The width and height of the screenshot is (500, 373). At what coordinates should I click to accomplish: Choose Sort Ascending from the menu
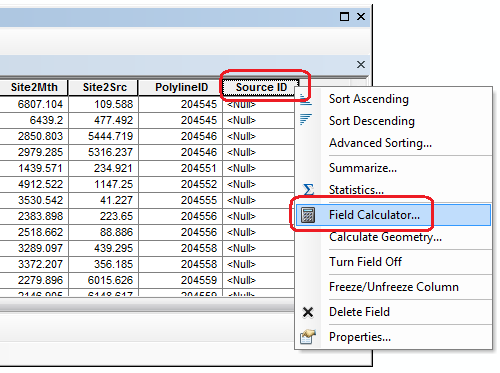pyautogui.click(x=369, y=99)
